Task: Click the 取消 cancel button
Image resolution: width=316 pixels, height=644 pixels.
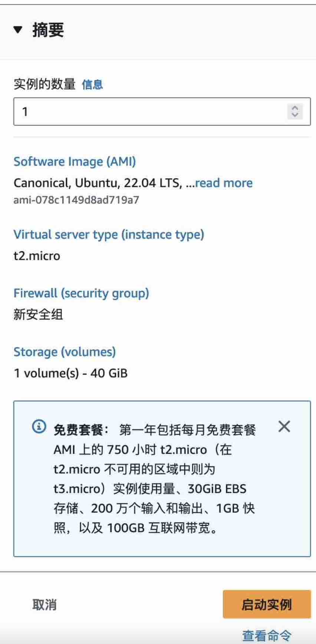Action: click(45, 605)
